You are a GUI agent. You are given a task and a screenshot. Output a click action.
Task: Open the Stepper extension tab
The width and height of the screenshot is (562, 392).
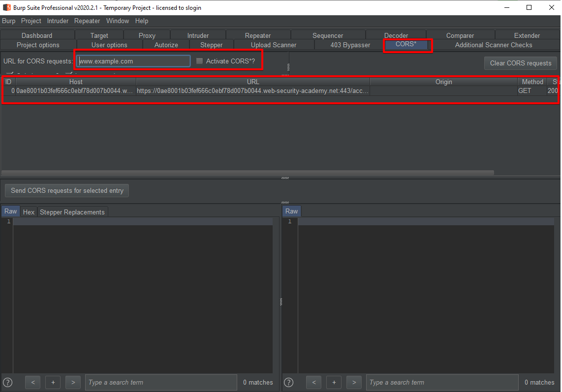click(x=212, y=45)
